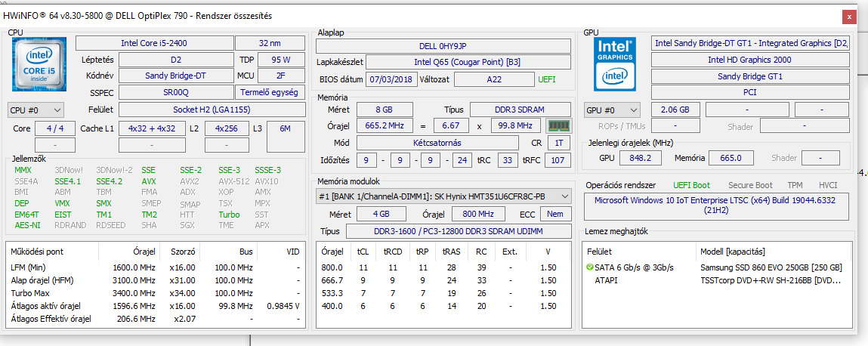Click the ECC Nem value
This screenshot has height=346, width=868.
click(556, 214)
